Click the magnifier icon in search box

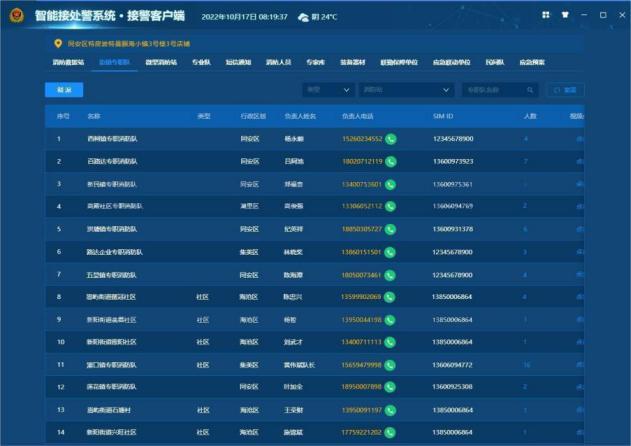(530, 90)
